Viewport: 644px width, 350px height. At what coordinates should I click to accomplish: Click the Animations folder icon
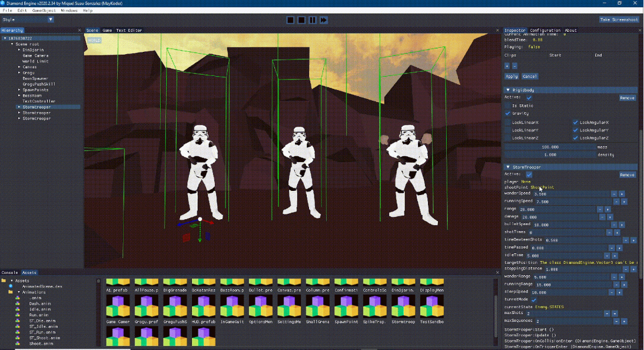click(x=11, y=292)
